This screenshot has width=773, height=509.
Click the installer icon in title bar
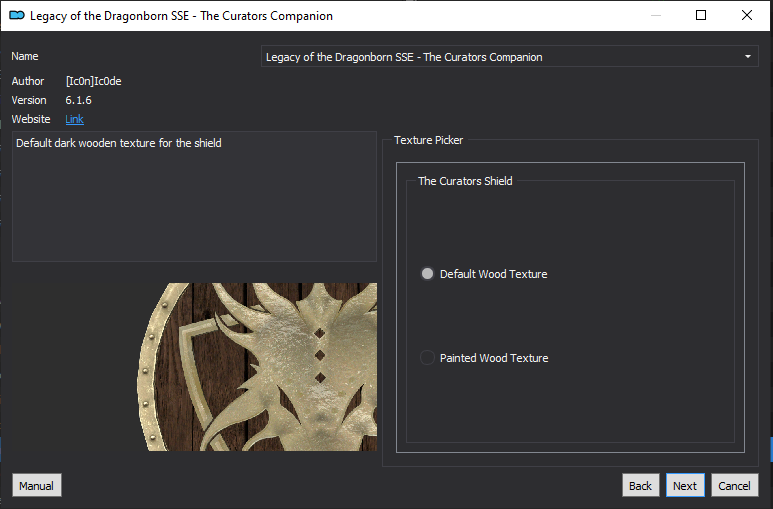17,15
